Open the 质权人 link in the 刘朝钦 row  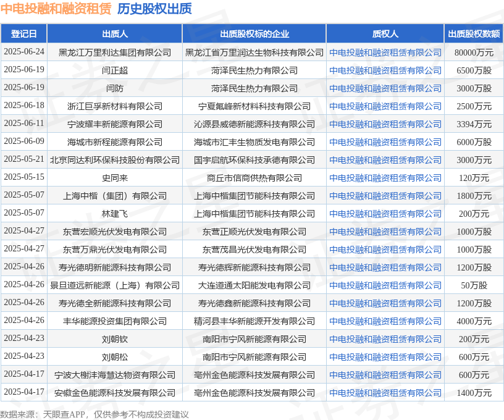[x=385, y=339]
